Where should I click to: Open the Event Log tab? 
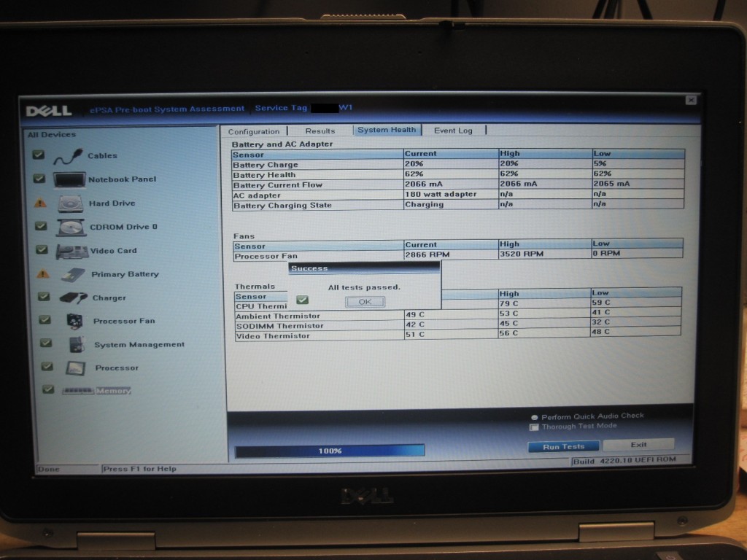453,131
